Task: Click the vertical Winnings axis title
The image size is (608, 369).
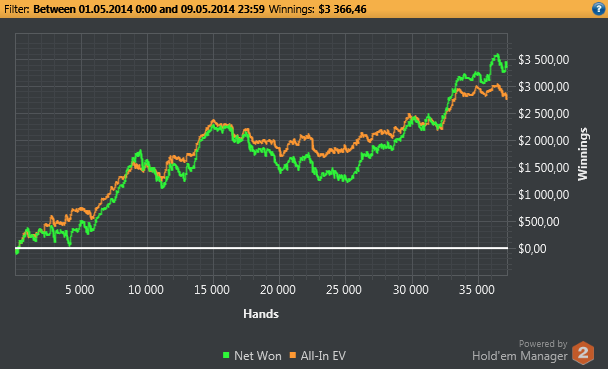Action: (x=583, y=154)
